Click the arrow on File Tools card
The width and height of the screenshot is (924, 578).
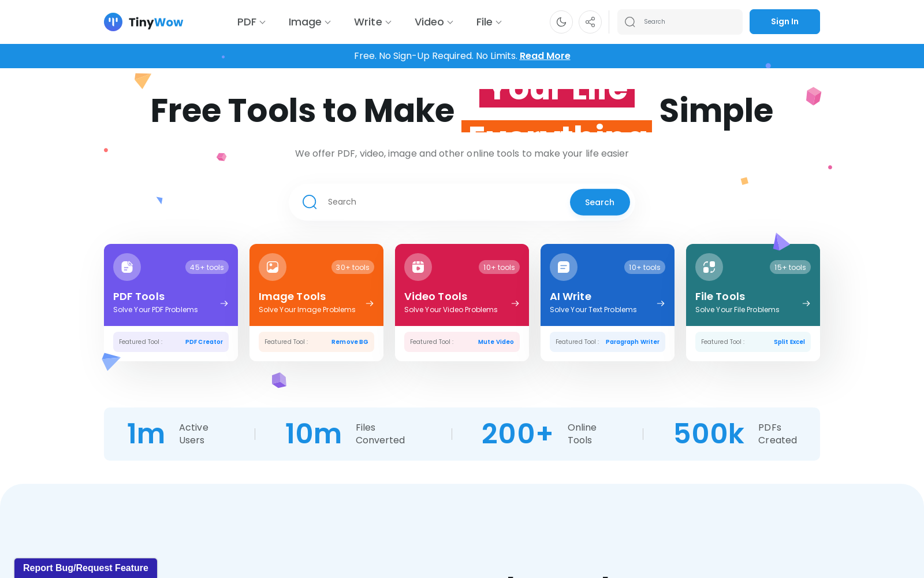806,303
